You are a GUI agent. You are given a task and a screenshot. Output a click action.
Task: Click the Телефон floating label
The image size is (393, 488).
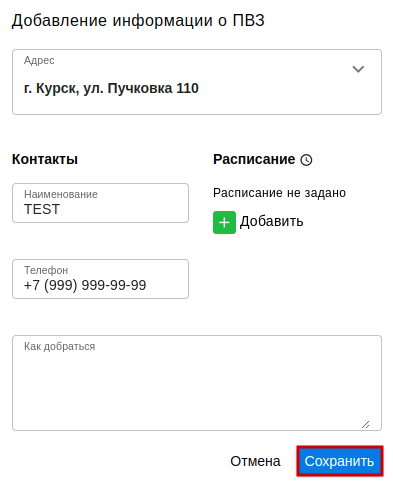point(46,270)
